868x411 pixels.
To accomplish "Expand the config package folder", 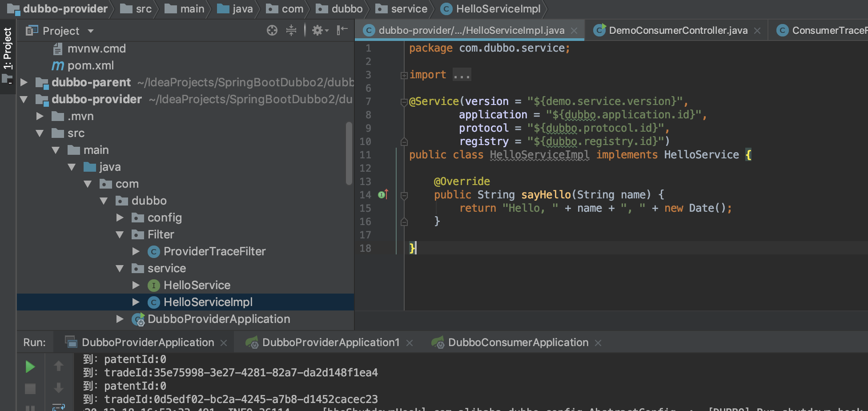I will tap(120, 218).
